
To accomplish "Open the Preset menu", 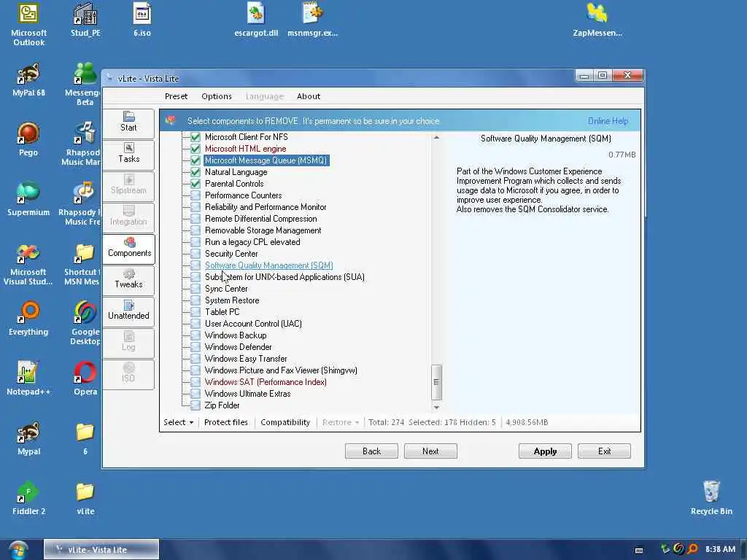I will click(176, 96).
